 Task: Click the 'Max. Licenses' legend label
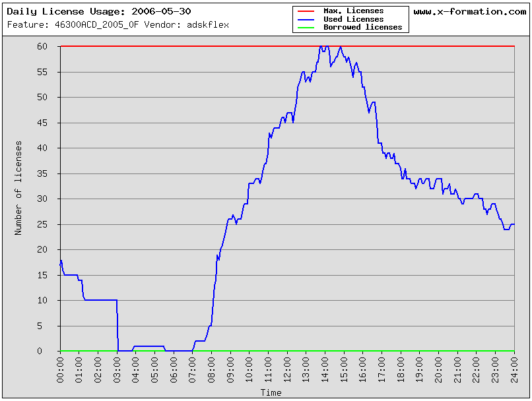pos(354,11)
